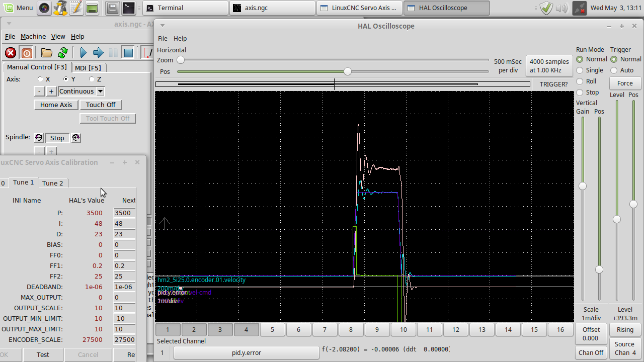The image size is (644, 362).
Task: Click the FF1 next value field
Action: [x=124, y=266]
